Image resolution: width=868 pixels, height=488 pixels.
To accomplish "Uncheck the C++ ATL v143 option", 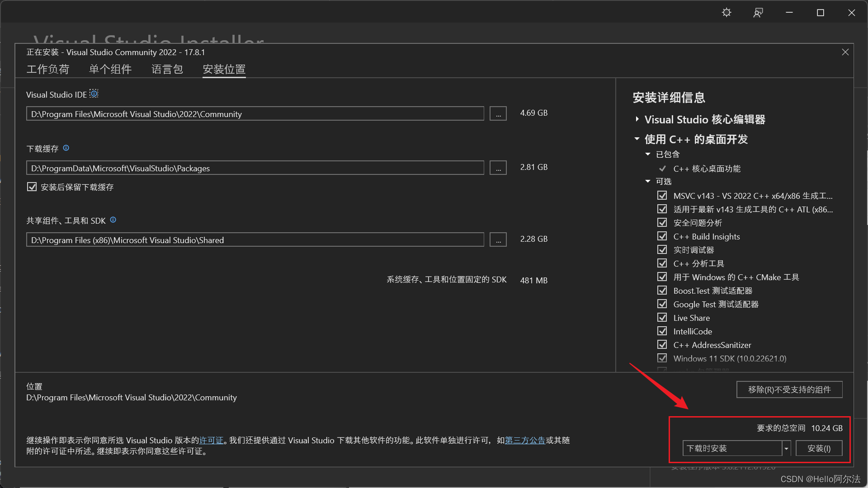I will (662, 209).
